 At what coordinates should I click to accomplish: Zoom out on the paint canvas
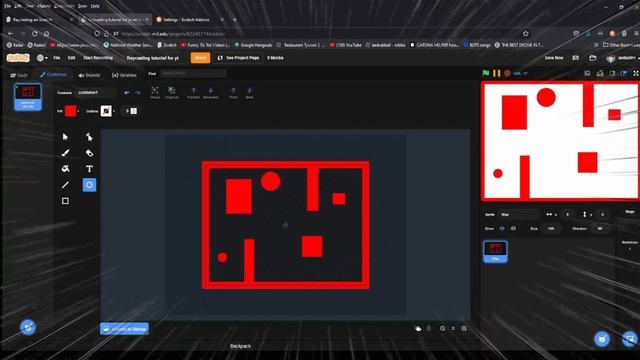click(442, 328)
